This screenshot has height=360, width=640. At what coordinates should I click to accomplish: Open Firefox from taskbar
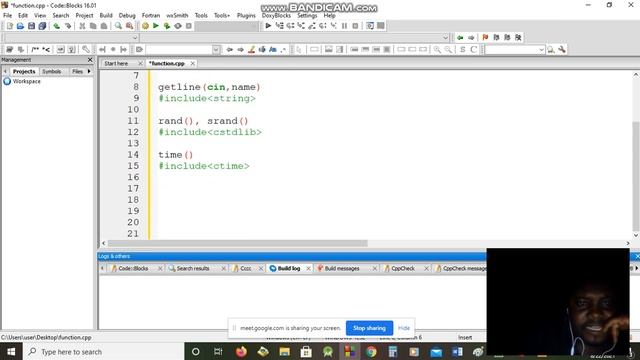[241, 351]
